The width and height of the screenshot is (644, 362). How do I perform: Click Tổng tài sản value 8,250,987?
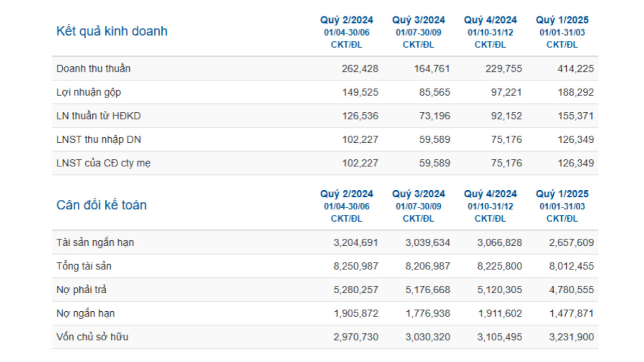click(x=356, y=266)
